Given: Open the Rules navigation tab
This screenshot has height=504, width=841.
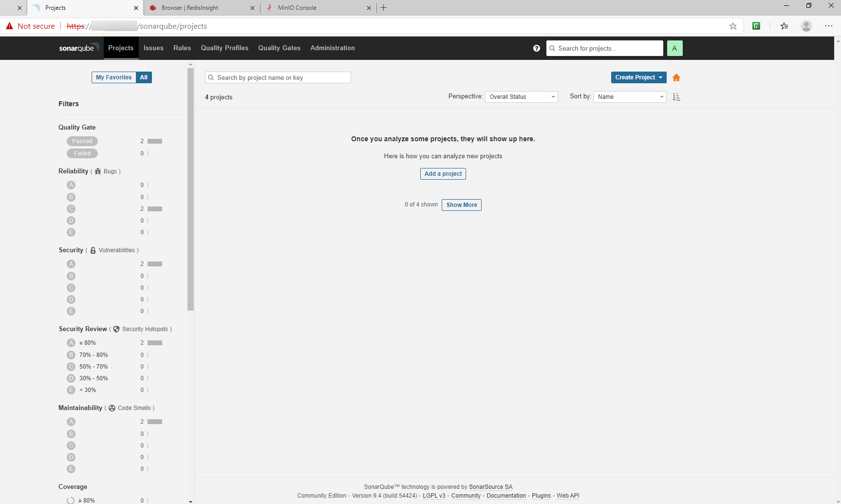Looking at the screenshot, I should click(x=182, y=48).
